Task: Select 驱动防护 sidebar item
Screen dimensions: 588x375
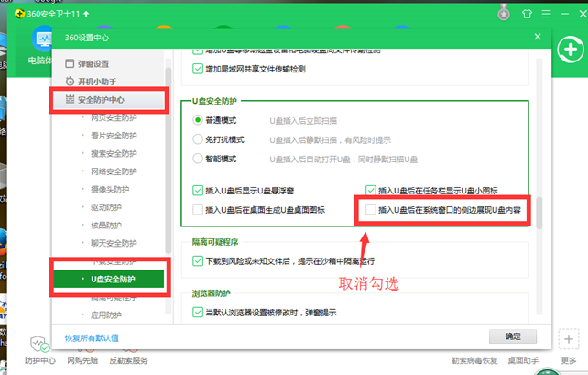Action: (x=106, y=207)
